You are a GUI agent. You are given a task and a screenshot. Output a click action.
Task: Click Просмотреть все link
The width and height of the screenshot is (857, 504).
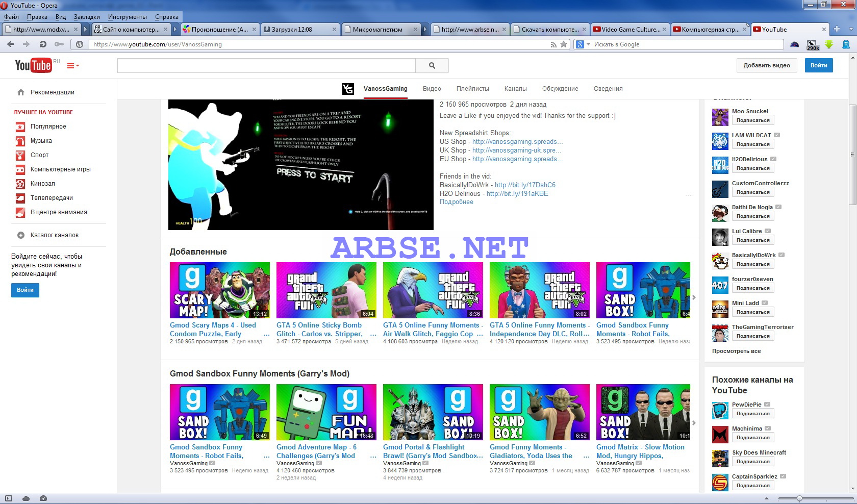tap(736, 351)
